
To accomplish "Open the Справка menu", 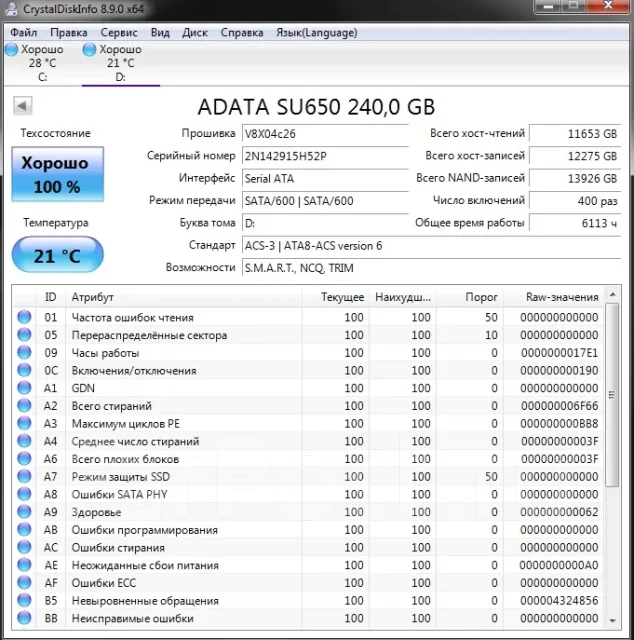I will pos(242,33).
